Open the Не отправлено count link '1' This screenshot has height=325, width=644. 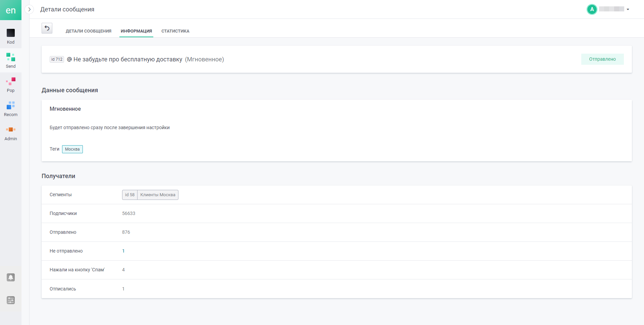click(123, 251)
